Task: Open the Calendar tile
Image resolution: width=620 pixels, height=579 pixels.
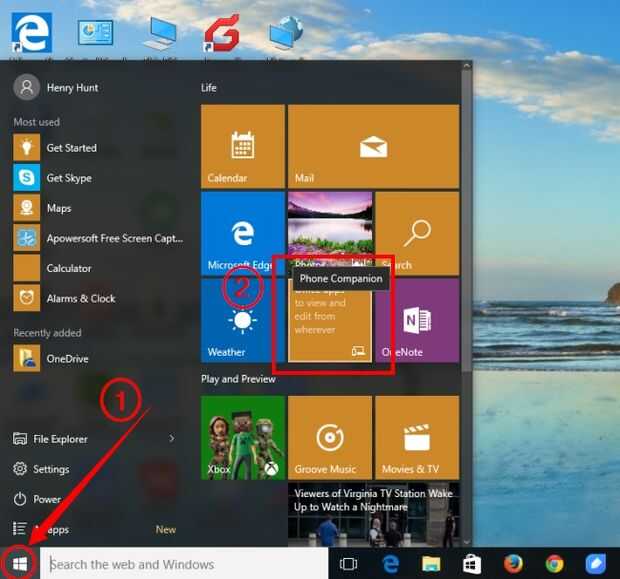Action: 243,146
